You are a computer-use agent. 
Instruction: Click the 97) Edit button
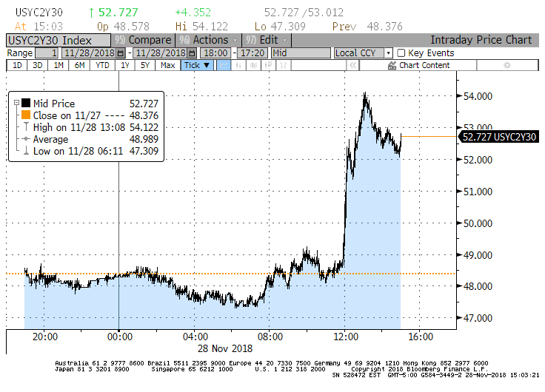click(267, 40)
